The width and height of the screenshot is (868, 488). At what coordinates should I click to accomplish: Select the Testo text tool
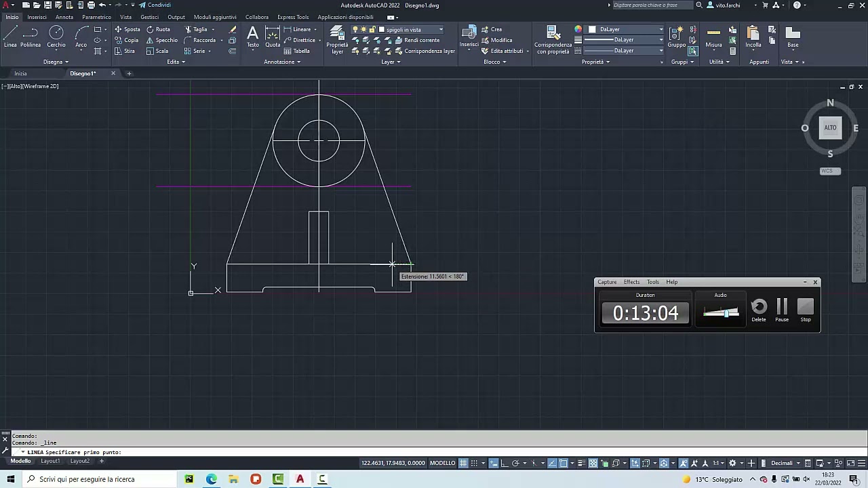pyautogui.click(x=252, y=37)
